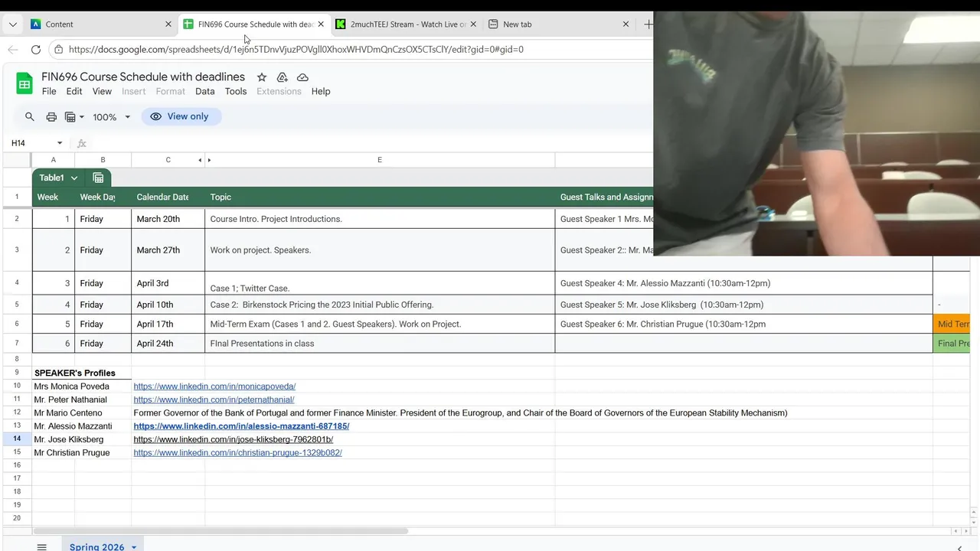Screen dimensions: 980x551
Task: Open Christian Prugue LinkedIn link
Action: click(237, 453)
